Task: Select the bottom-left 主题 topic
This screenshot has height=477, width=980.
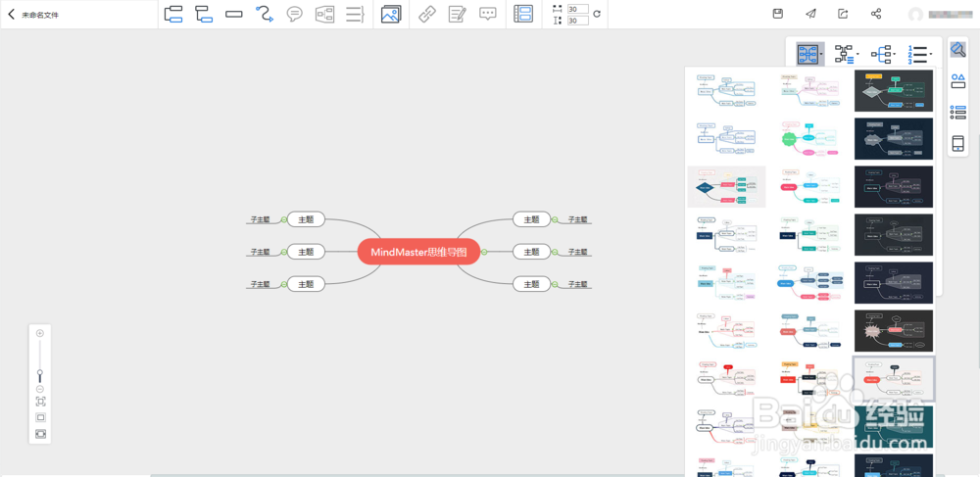Action: coord(306,284)
